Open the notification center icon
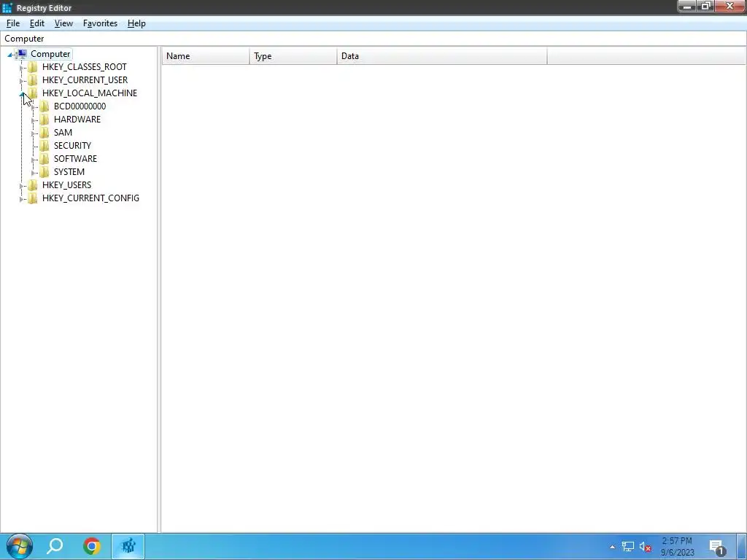The height and width of the screenshot is (560, 747). point(718,547)
